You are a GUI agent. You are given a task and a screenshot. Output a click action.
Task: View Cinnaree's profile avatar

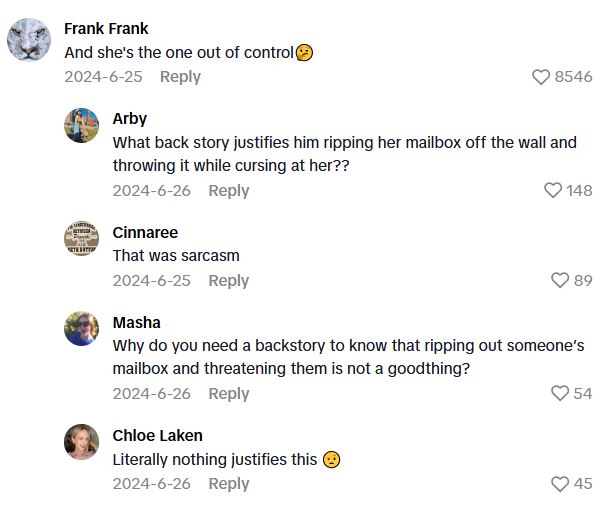point(81,239)
